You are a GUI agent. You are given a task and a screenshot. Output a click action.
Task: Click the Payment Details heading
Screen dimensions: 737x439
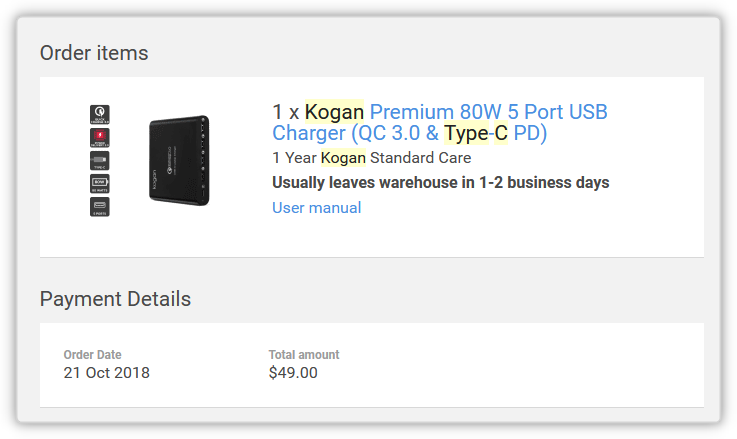[115, 299]
